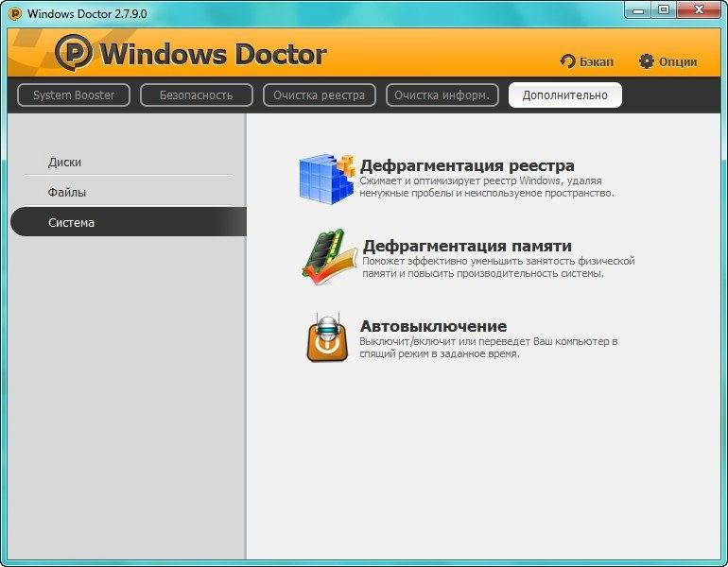Select Система in the sidebar

click(x=129, y=222)
